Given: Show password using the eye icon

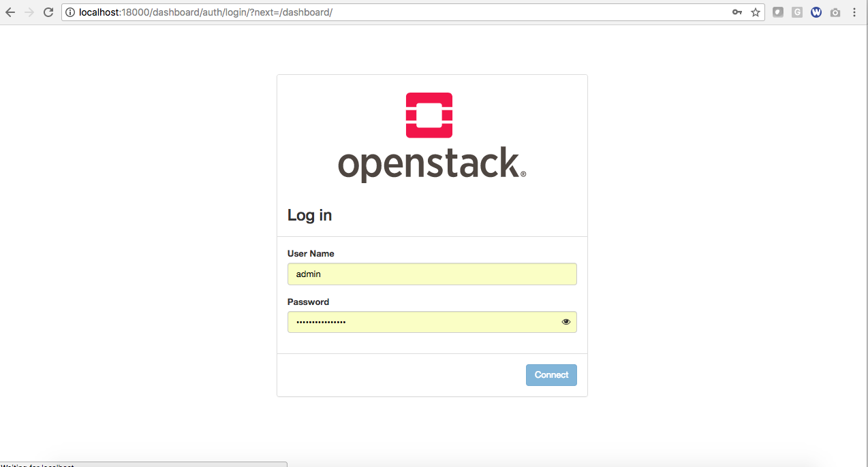Looking at the screenshot, I should (x=566, y=322).
